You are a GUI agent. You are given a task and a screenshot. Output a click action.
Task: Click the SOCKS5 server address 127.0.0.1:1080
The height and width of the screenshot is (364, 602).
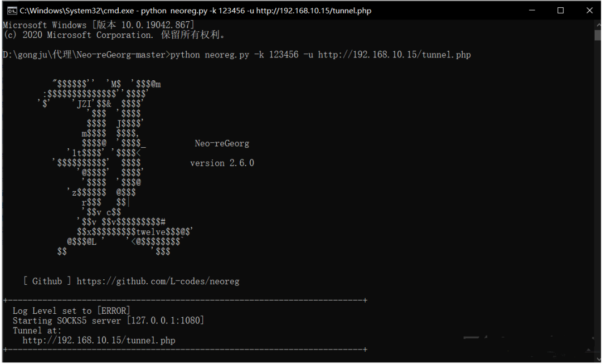(x=165, y=321)
